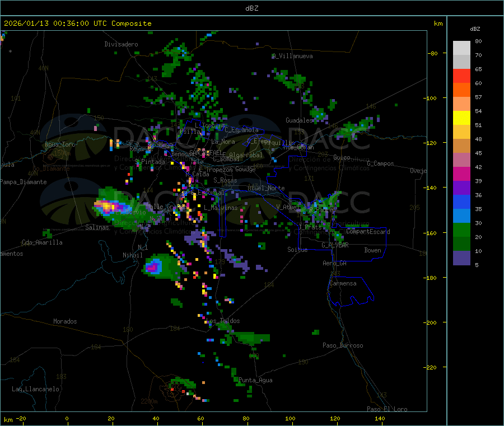Click the Punta_Agua label
The height and width of the screenshot is (426, 504).
click(255, 380)
